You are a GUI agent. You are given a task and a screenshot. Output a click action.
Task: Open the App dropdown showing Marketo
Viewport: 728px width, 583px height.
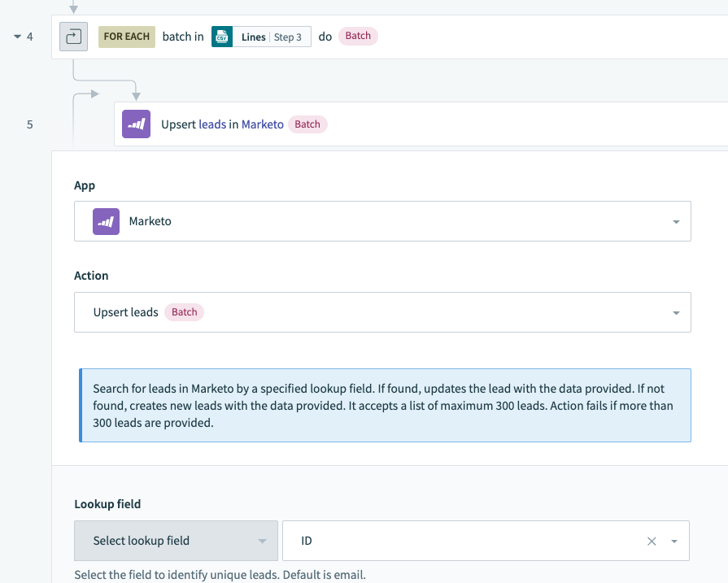[x=382, y=221]
